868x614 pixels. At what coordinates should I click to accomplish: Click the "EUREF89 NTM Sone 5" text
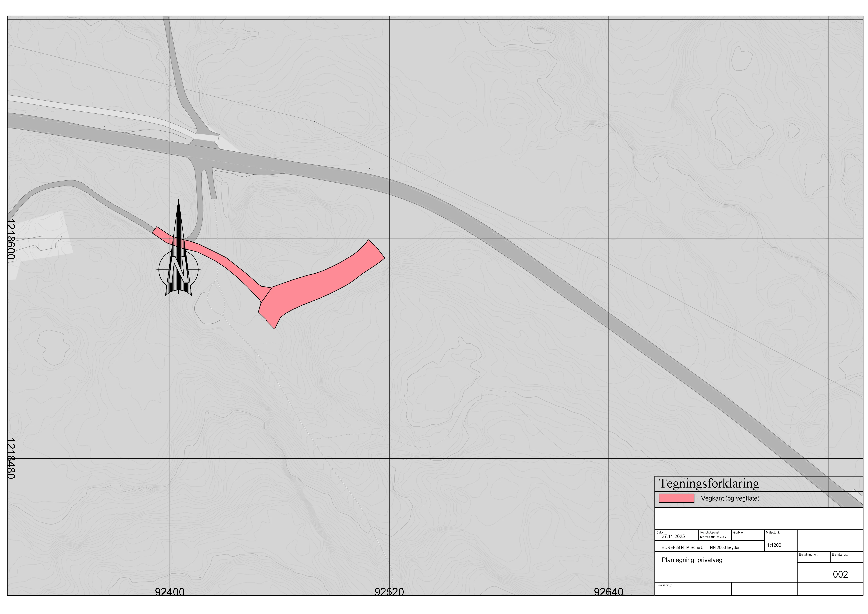(682, 547)
